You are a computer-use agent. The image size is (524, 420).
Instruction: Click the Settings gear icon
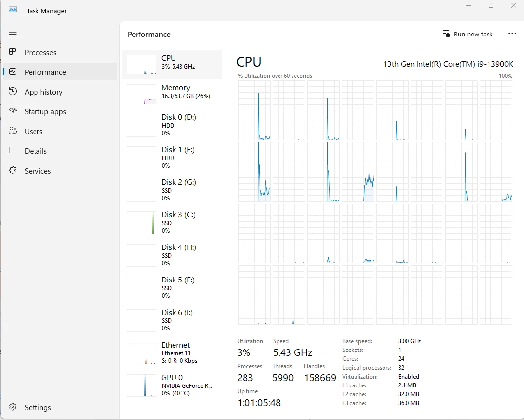coord(13,407)
